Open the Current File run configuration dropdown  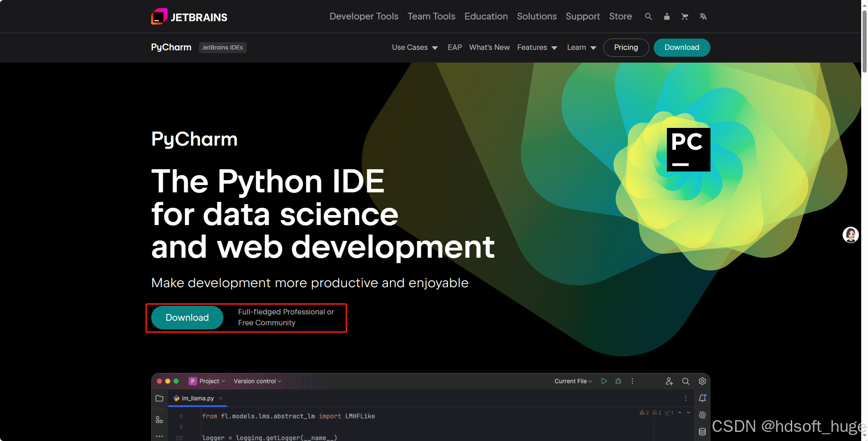point(573,381)
